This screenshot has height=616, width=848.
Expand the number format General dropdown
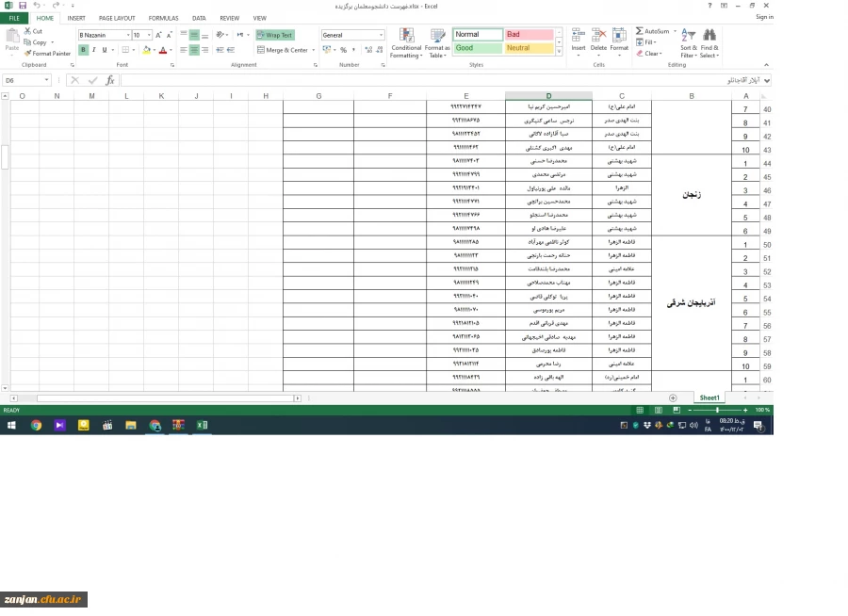[x=381, y=35]
